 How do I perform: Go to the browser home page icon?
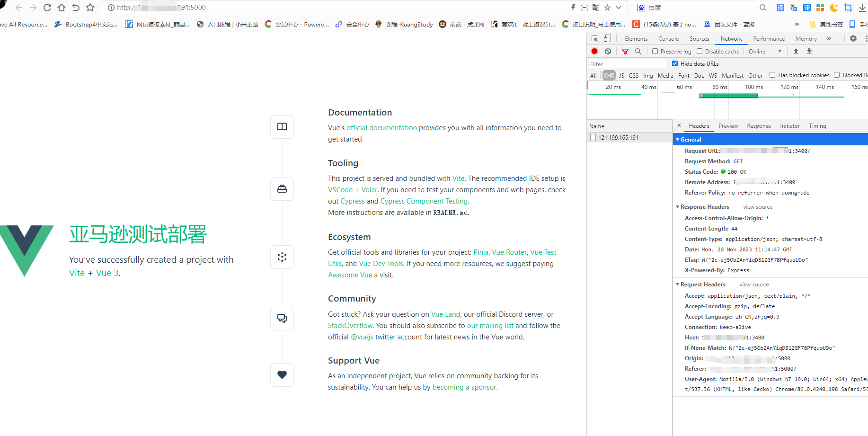coord(62,8)
